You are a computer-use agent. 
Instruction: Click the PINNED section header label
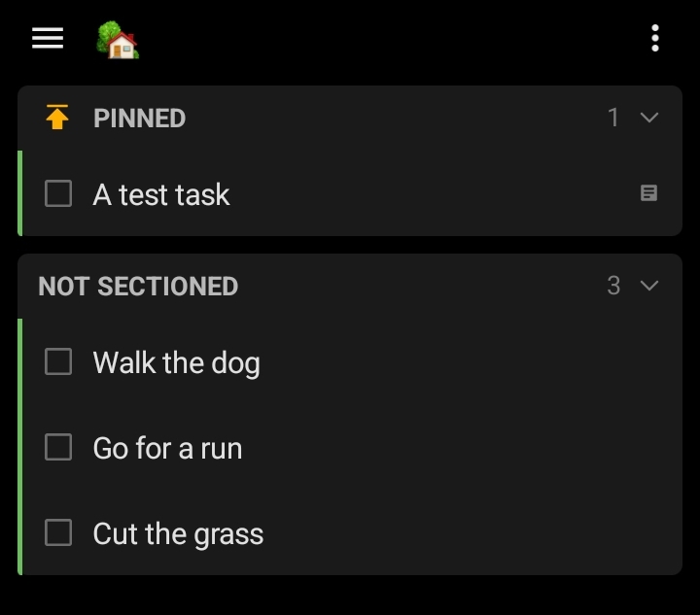tap(139, 118)
